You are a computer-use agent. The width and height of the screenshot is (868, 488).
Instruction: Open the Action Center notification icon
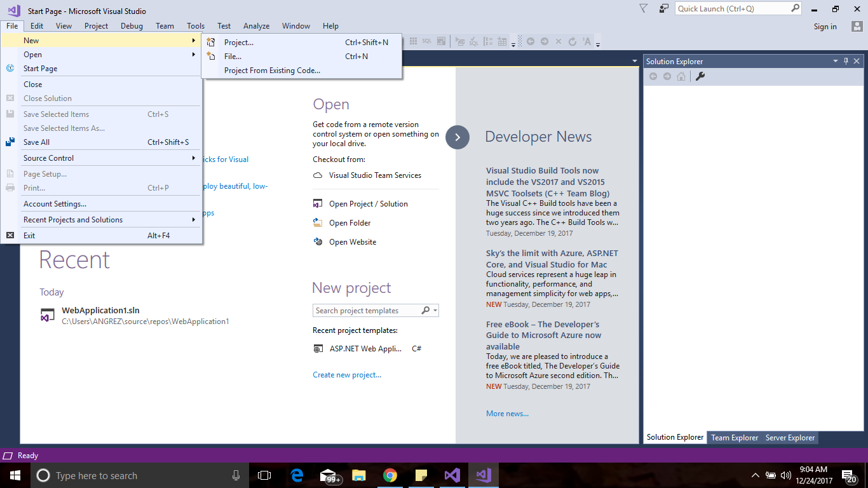coord(849,475)
